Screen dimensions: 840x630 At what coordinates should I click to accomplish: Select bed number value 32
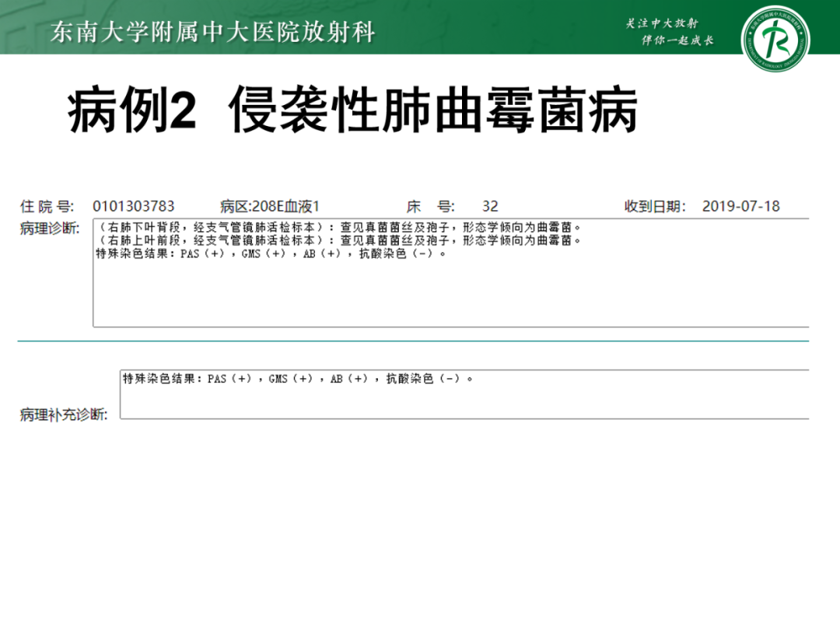coord(490,206)
